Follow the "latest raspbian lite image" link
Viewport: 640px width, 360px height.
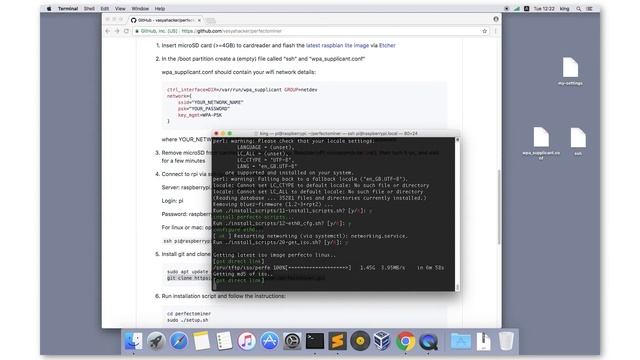pyautogui.click(x=337, y=45)
